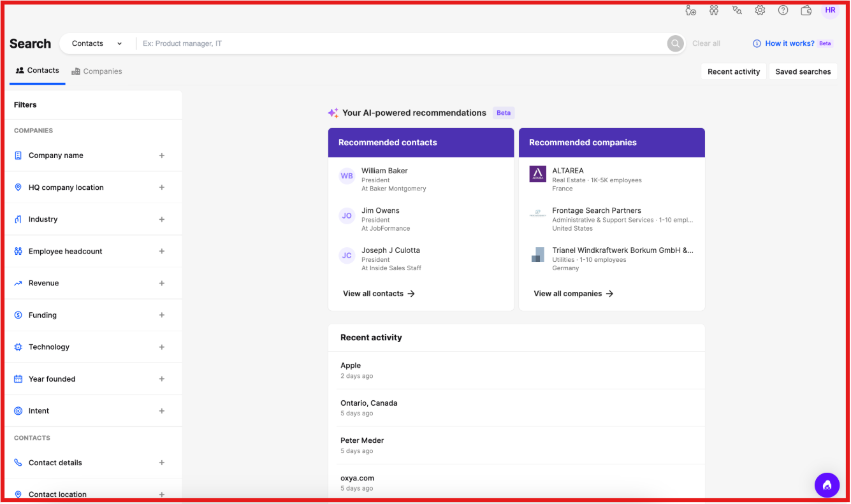Click the add user icon in top bar

(690, 10)
